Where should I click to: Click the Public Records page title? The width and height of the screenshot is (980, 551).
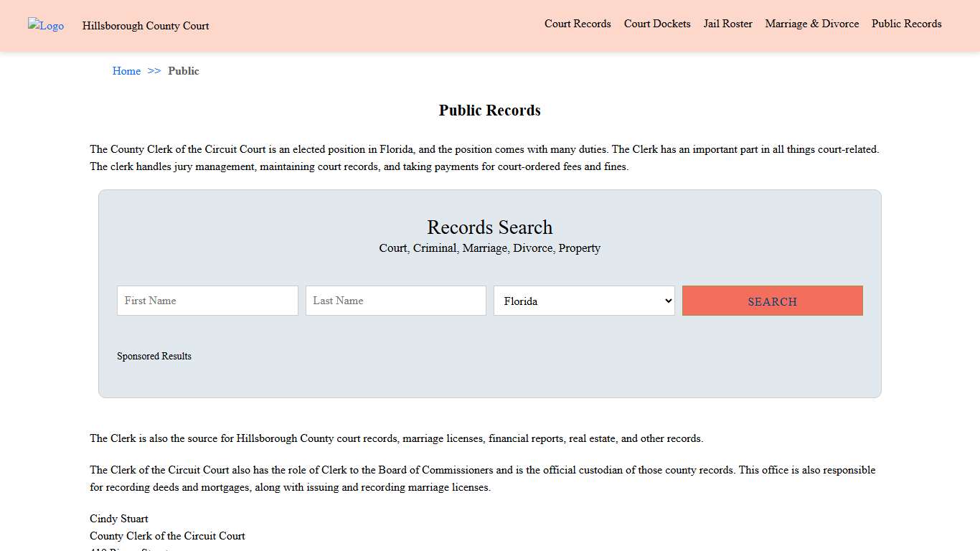click(489, 110)
